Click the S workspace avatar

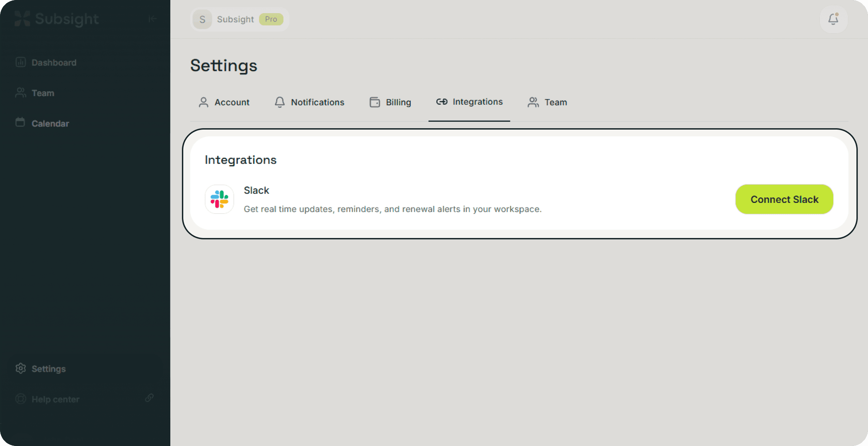pos(202,19)
